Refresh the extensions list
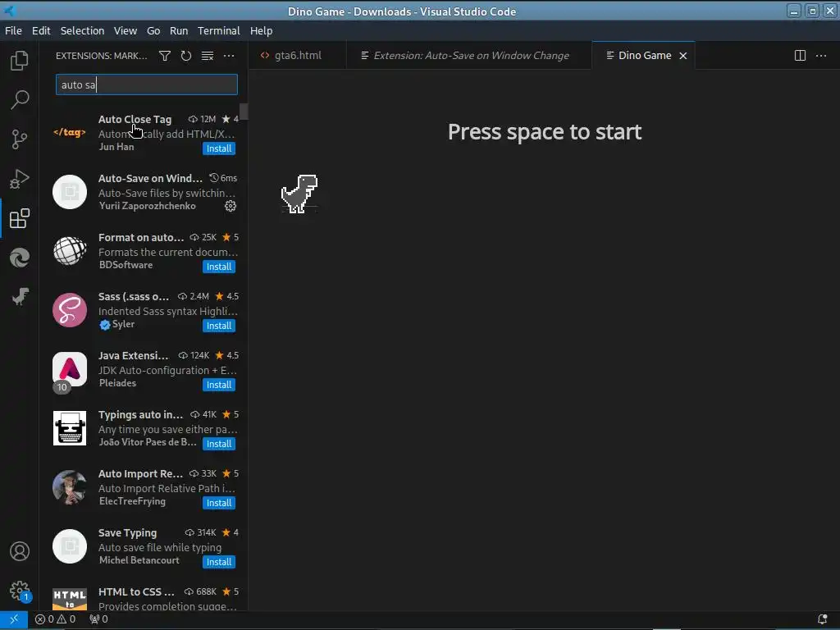The width and height of the screenshot is (840, 630). coord(186,56)
